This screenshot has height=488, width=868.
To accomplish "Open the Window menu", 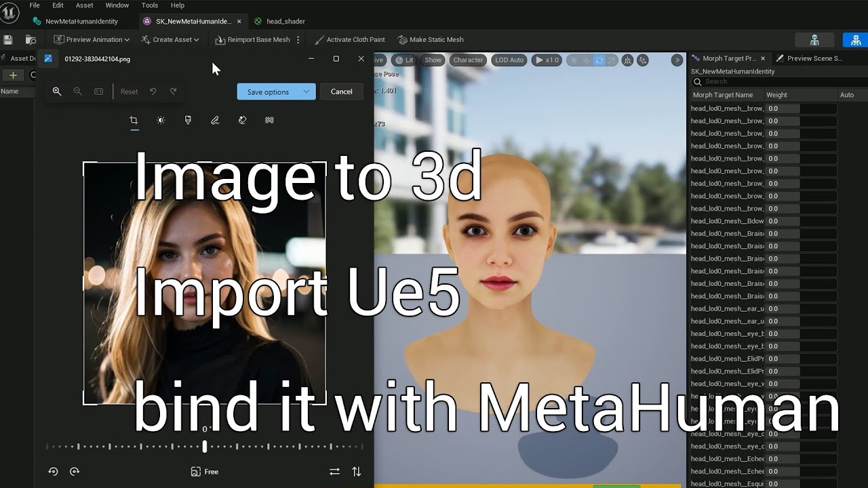I will (x=117, y=5).
